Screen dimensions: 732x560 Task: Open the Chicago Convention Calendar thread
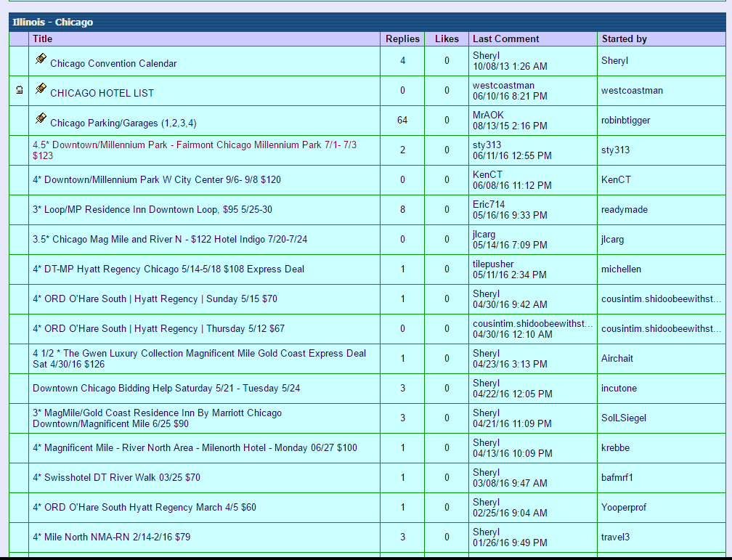113,63
